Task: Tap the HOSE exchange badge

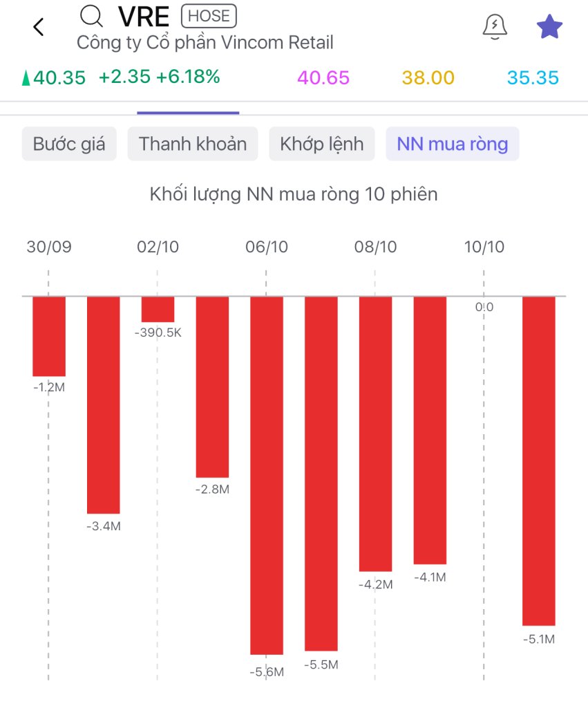Action: tap(209, 15)
